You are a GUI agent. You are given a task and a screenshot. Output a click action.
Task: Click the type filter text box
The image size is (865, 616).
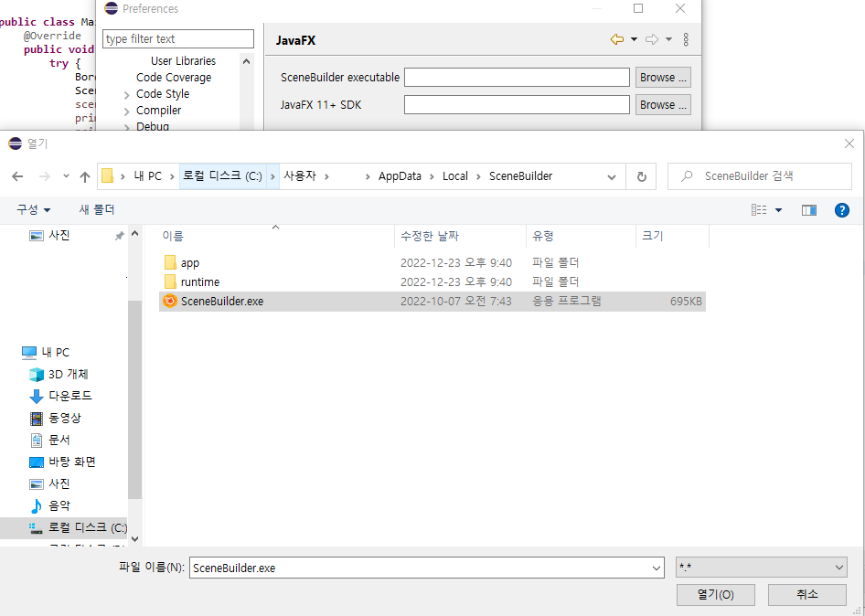point(178,39)
